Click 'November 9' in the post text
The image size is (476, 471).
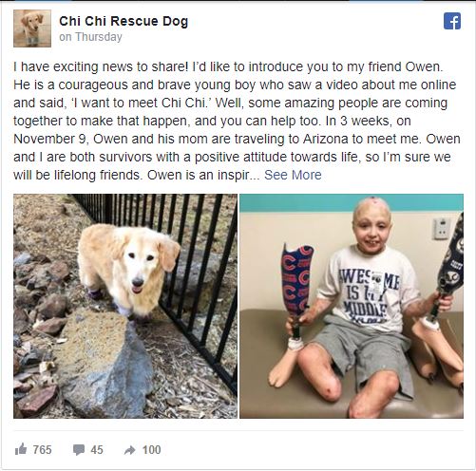click(50, 139)
